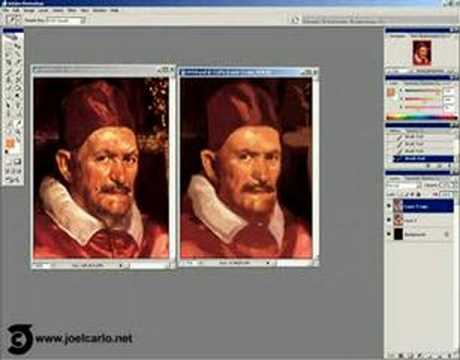Open the layer blending mode dropdown
The width and height of the screenshot is (460, 360).
[404, 185]
